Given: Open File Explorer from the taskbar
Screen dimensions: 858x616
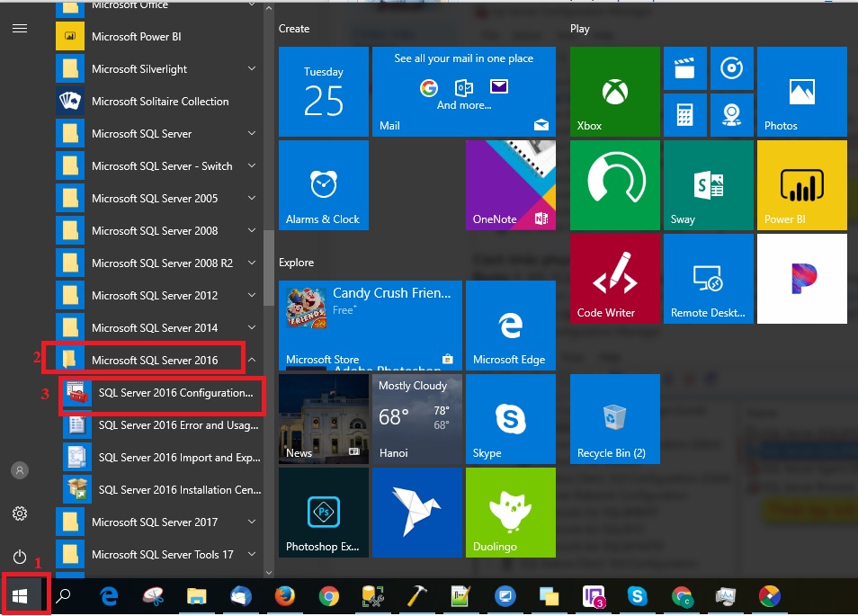Looking at the screenshot, I should click(196, 595).
